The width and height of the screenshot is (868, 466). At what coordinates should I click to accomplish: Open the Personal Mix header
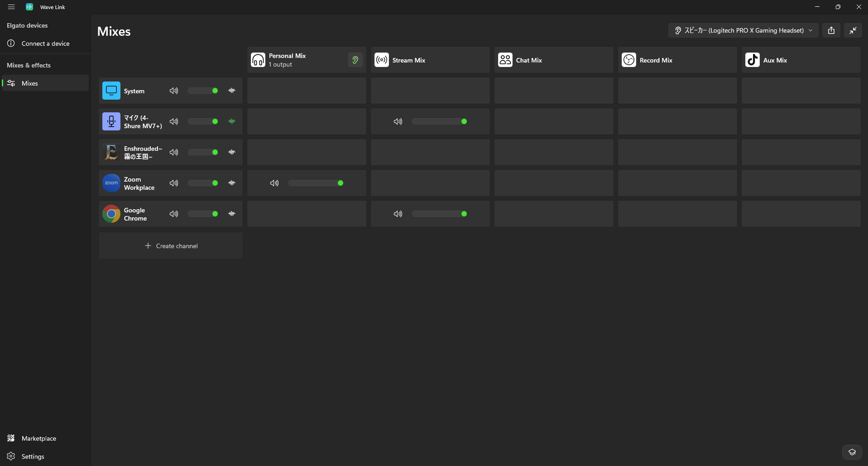click(307, 60)
